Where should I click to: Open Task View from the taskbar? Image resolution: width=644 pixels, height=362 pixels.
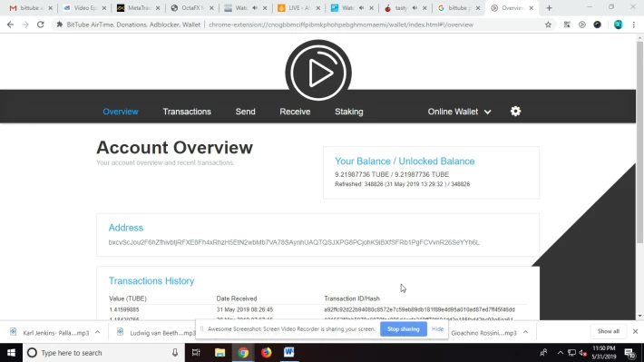(x=196, y=353)
